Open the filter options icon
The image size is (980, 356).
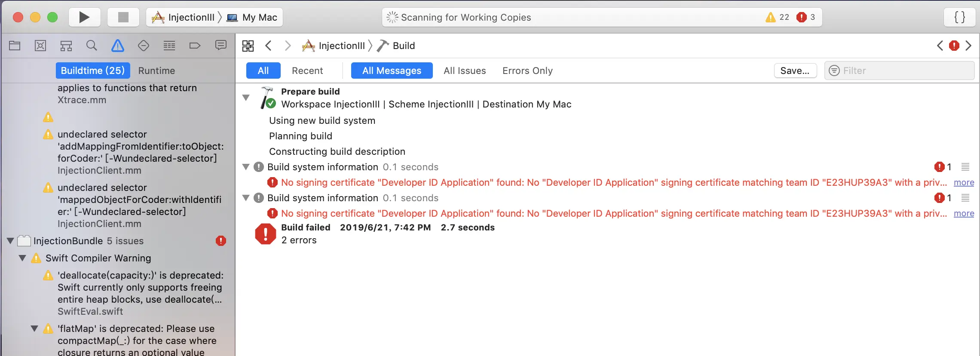[x=834, y=71]
